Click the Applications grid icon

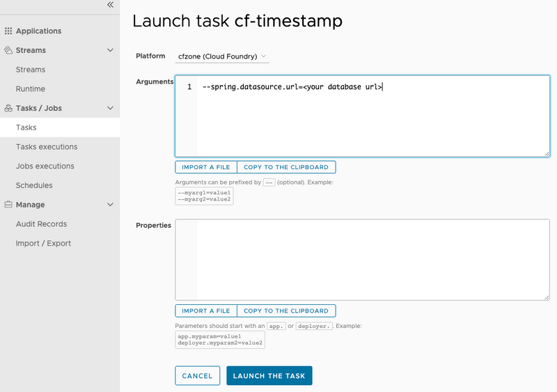(x=8, y=31)
